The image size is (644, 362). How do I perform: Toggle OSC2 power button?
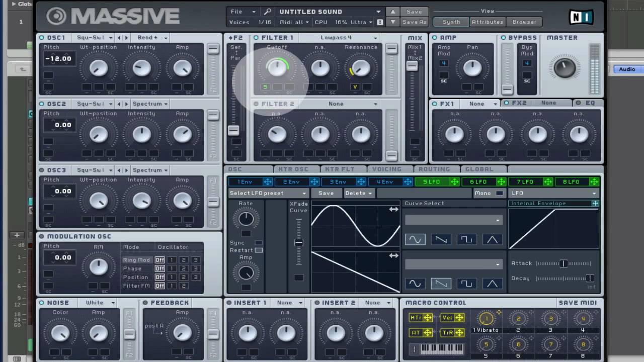click(x=42, y=104)
